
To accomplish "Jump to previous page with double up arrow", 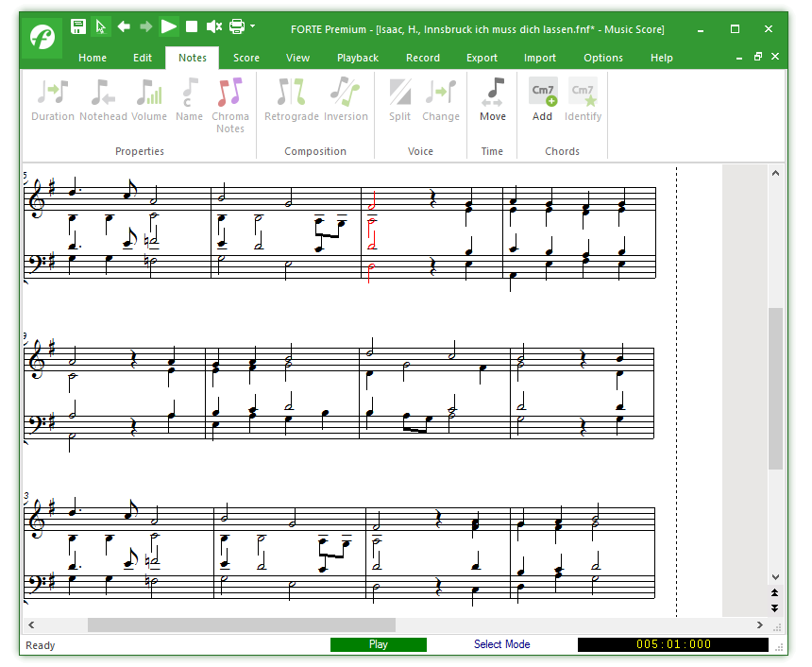I will pyautogui.click(x=775, y=593).
